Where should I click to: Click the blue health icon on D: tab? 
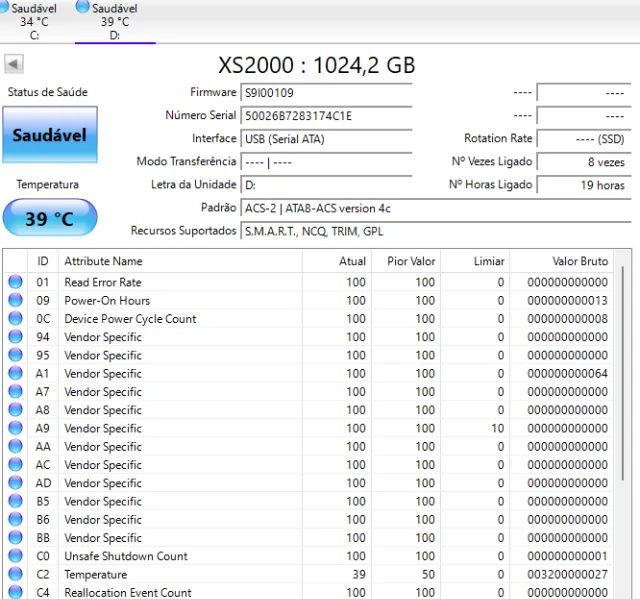[x=82, y=7]
